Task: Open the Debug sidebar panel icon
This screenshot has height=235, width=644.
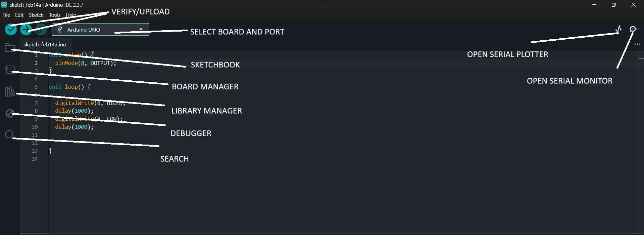Action: [x=10, y=113]
